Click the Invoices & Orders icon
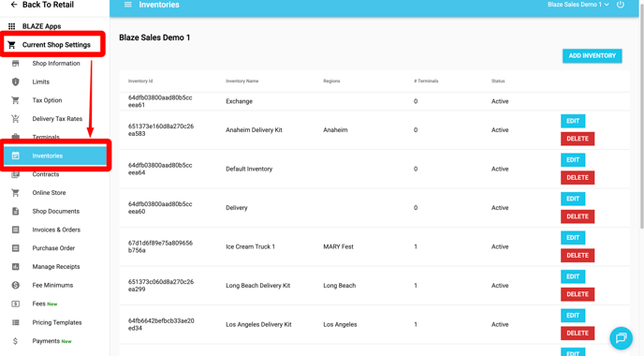Screen dimensions: 644x356 16,230
